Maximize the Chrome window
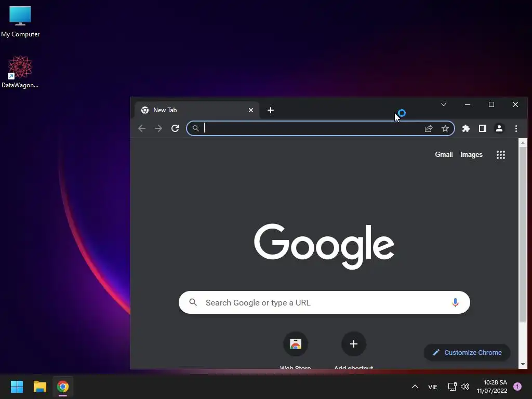This screenshot has height=399, width=532. click(x=491, y=104)
